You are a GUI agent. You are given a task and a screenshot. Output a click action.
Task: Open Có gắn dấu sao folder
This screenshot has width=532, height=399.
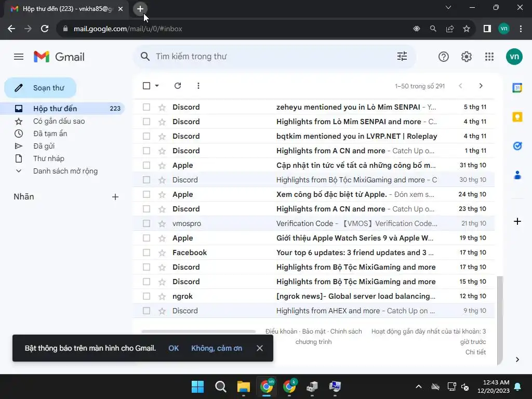[x=59, y=121]
